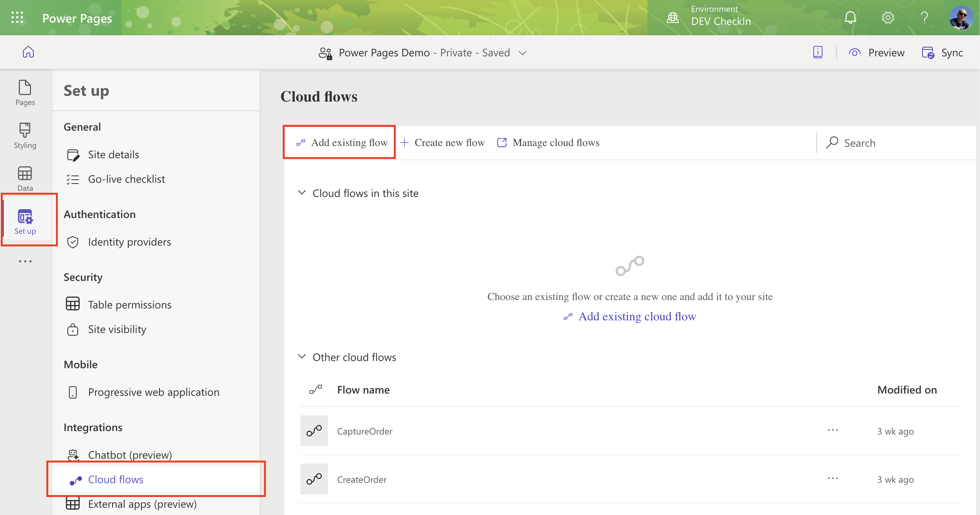This screenshot has height=515, width=980.
Task: Select Cloud flows in the sidebar
Action: click(x=115, y=479)
